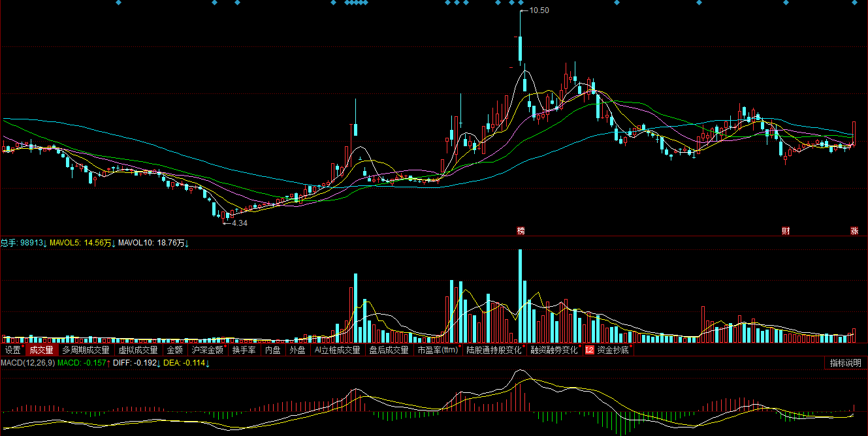Click the 4.34 low price label
868x436 pixels.
pyautogui.click(x=240, y=223)
